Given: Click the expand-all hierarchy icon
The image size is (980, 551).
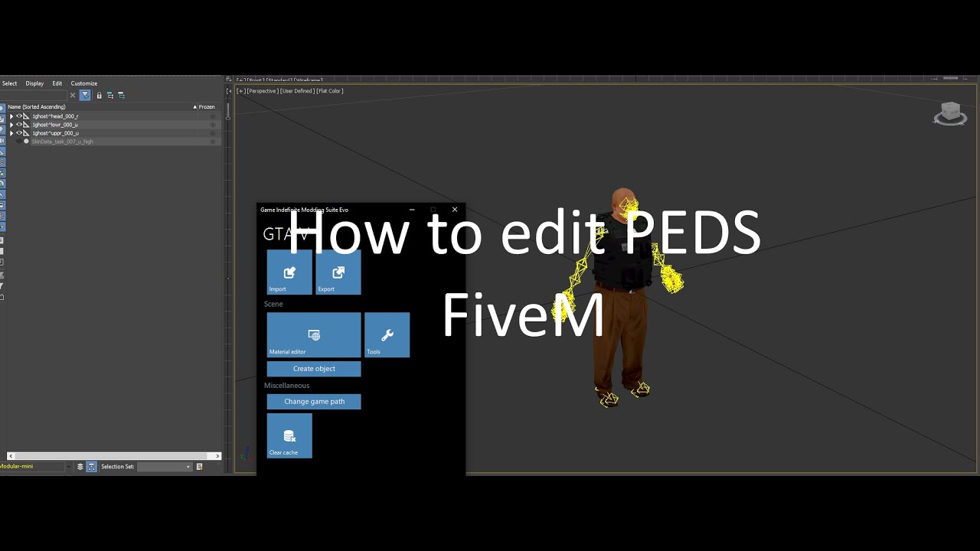Looking at the screenshot, I should pyautogui.click(x=110, y=95).
